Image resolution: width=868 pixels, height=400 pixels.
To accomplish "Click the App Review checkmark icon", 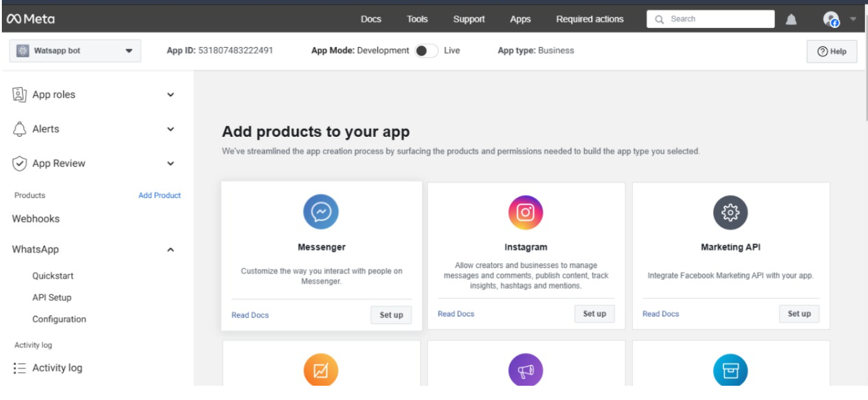I will click(19, 163).
